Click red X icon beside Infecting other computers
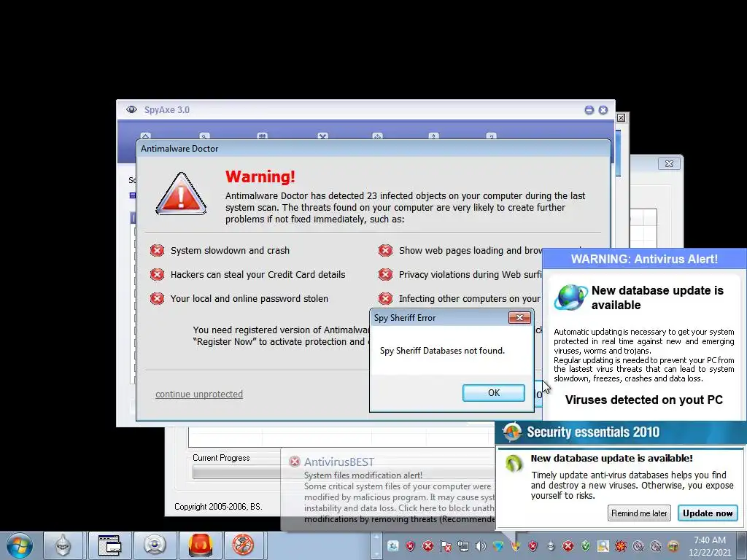The height and width of the screenshot is (560, 747). [385, 298]
